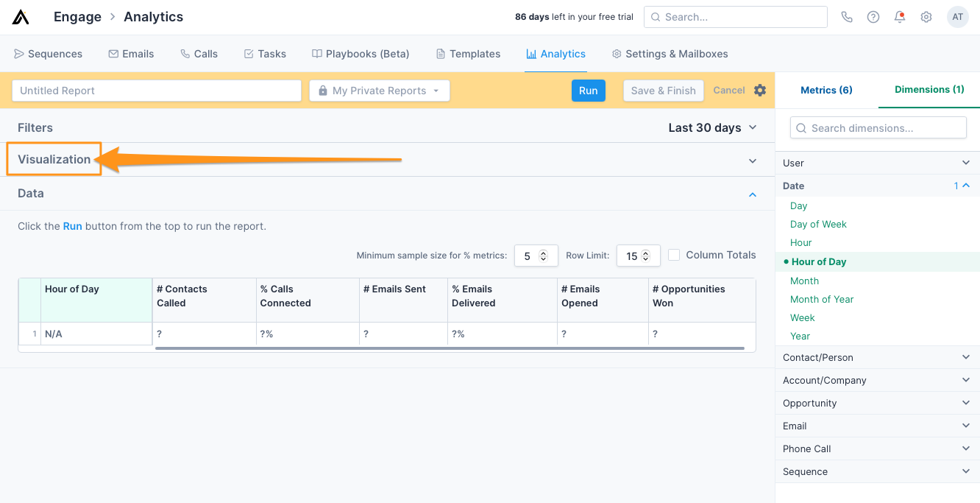
Task: Select the Month dimension
Action: (x=804, y=281)
